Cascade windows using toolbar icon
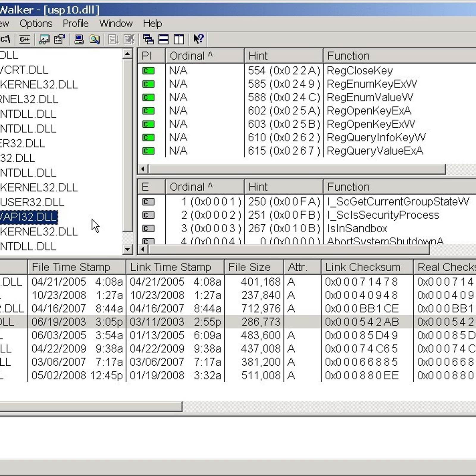Screen dimensions: 476x476 click(148, 39)
